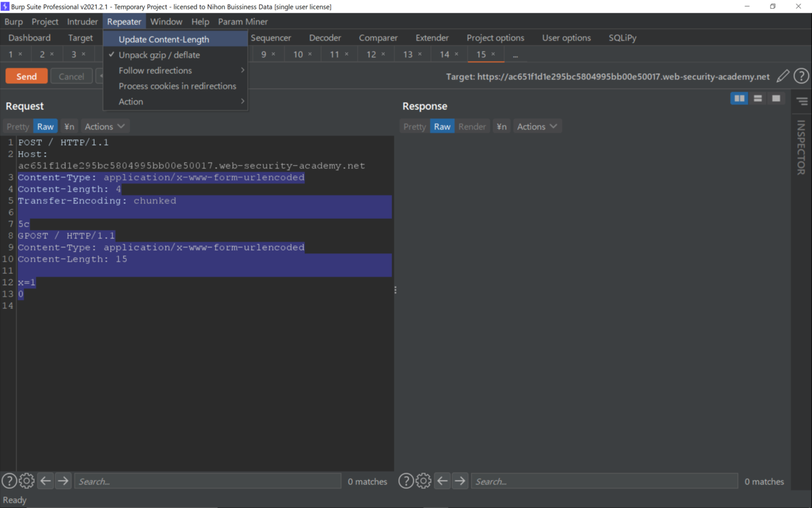The image size is (812, 508).
Task: Go to previous match in response search
Action: click(443, 481)
